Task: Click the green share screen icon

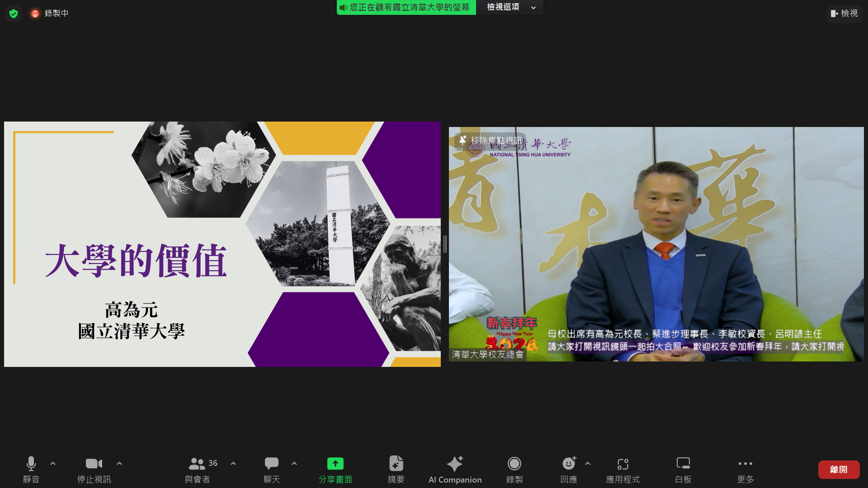Action: click(335, 464)
